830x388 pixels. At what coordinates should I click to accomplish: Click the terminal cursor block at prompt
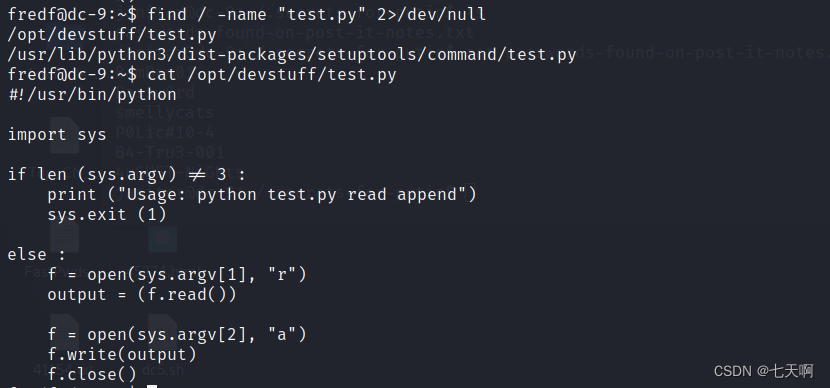(152, 386)
